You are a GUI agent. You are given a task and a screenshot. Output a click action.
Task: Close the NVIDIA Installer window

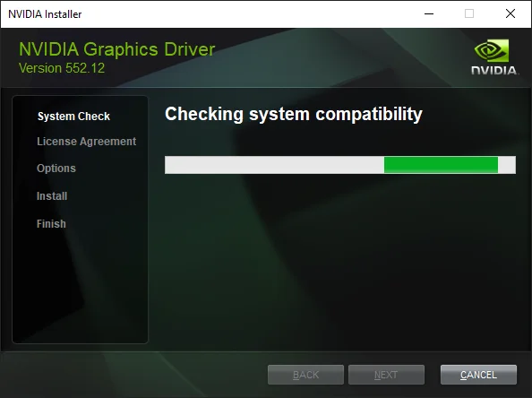pos(511,14)
